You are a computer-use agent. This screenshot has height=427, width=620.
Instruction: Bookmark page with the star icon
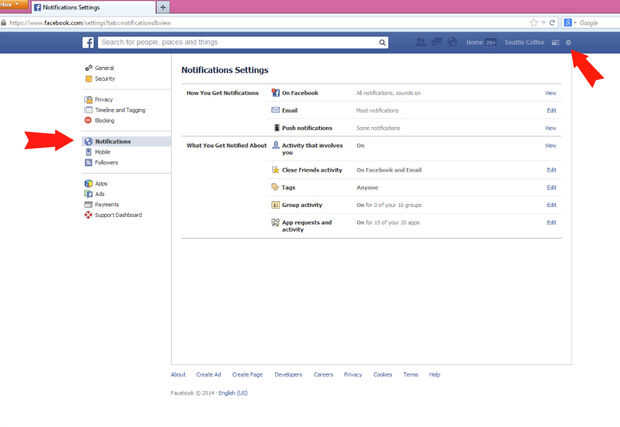[x=533, y=23]
